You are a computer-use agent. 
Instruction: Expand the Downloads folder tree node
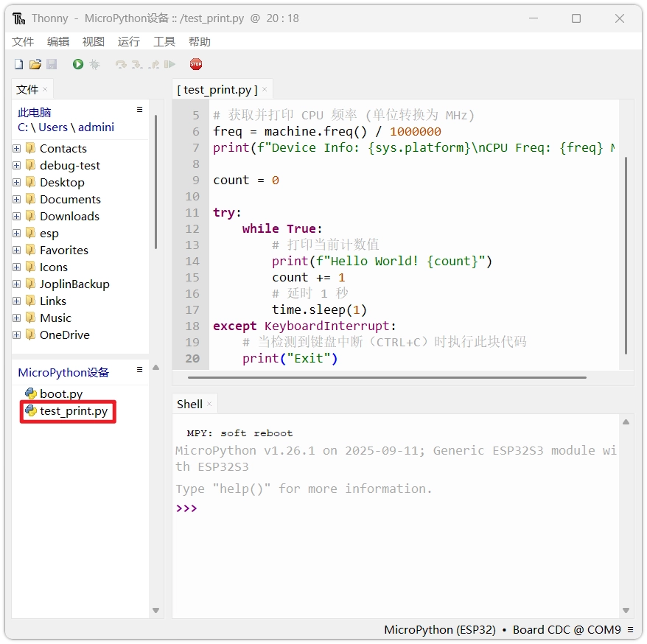pos(17,216)
